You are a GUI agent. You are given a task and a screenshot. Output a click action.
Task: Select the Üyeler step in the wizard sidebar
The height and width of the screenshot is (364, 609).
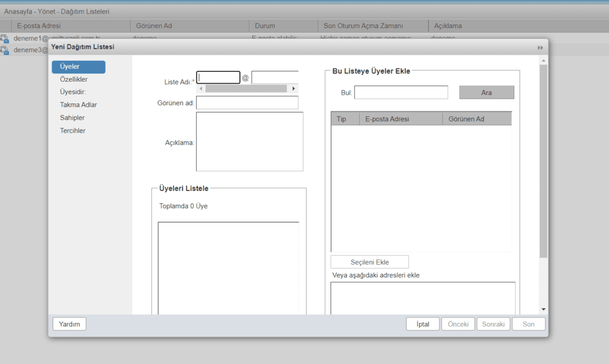[x=78, y=67]
